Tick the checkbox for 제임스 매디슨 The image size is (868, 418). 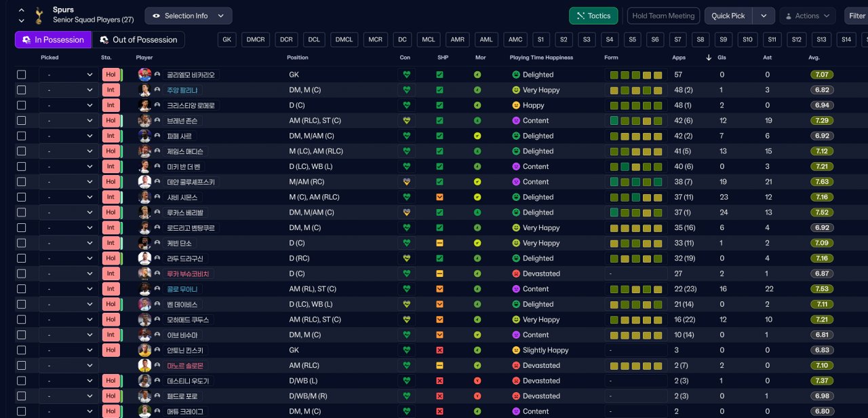click(21, 151)
